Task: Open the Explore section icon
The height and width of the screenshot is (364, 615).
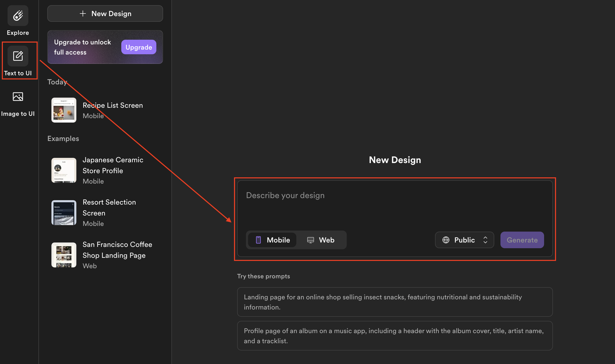Action: [18, 16]
